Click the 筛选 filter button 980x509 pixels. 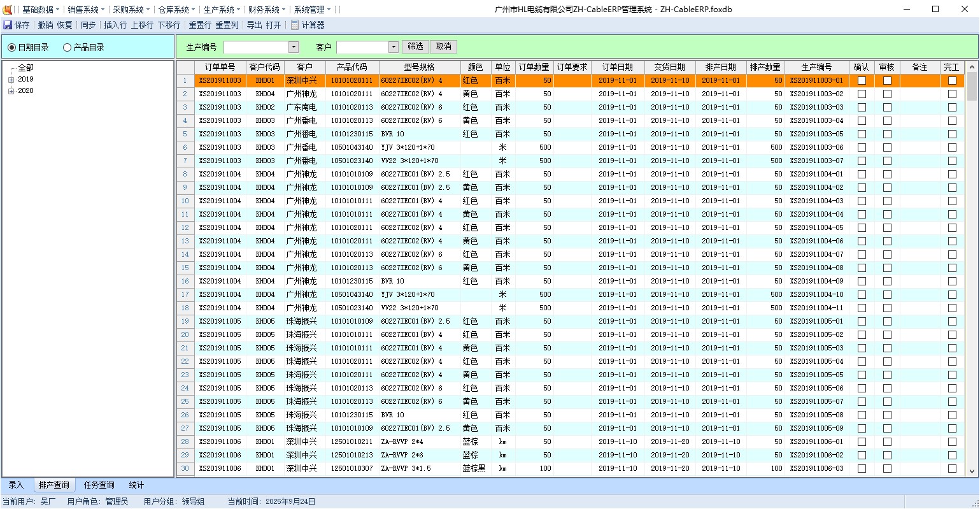pos(415,47)
